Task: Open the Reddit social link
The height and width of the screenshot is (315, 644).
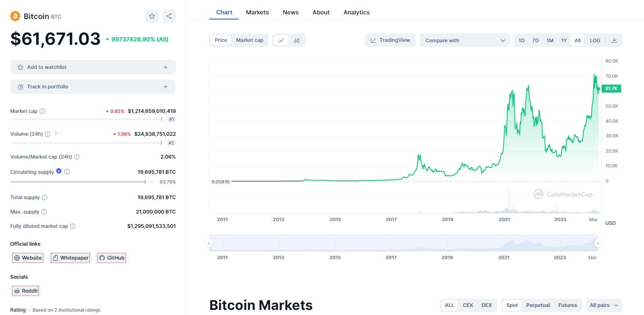Action: 25,291
